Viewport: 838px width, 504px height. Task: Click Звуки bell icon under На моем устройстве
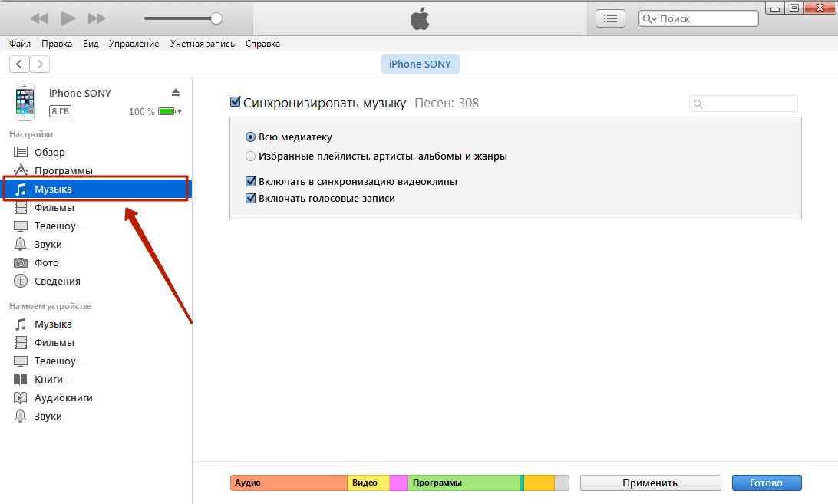pyautogui.click(x=20, y=416)
